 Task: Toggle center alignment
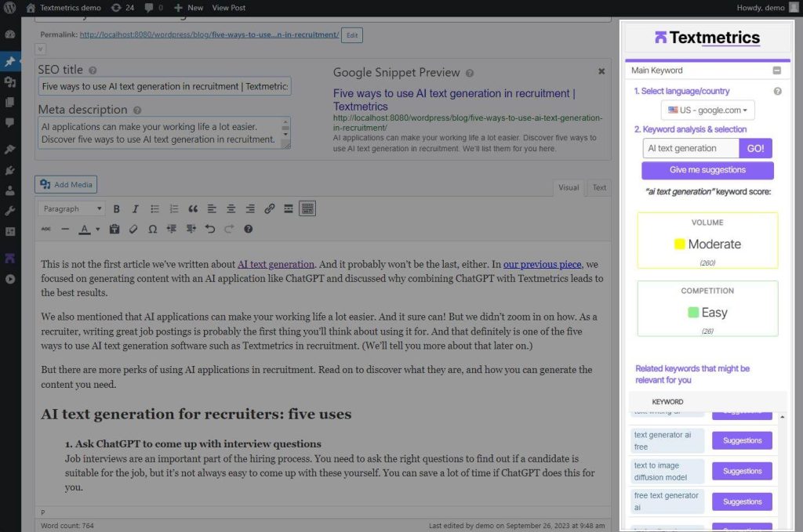click(x=231, y=209)
